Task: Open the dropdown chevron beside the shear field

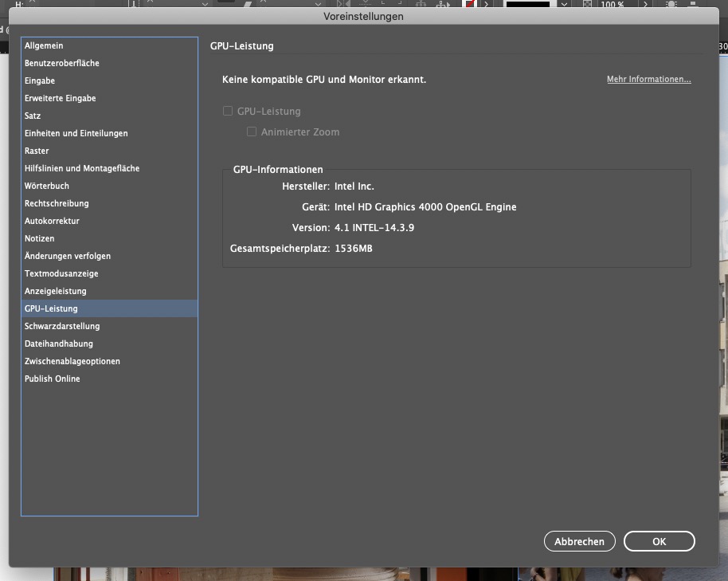Action: 318,4
